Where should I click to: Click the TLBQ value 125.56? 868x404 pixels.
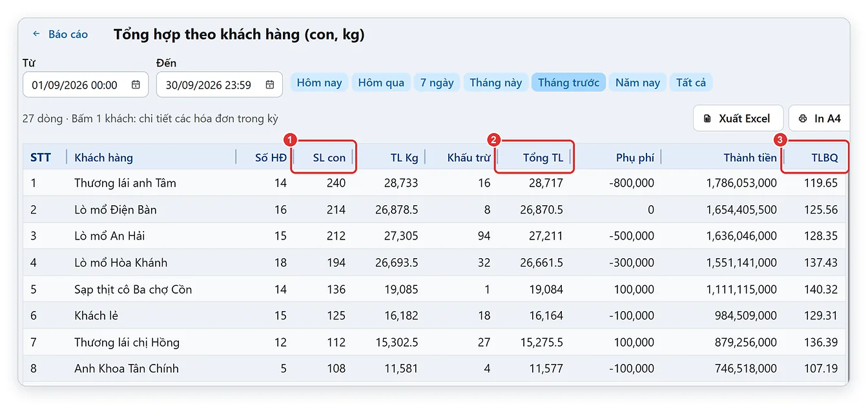821,210
